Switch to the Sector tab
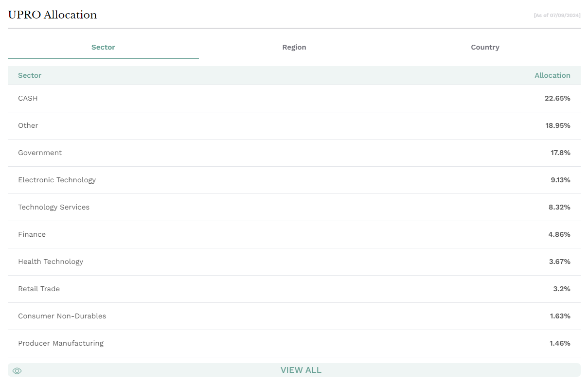This screenshot has width=588, height=385. [x=103, y=47]
